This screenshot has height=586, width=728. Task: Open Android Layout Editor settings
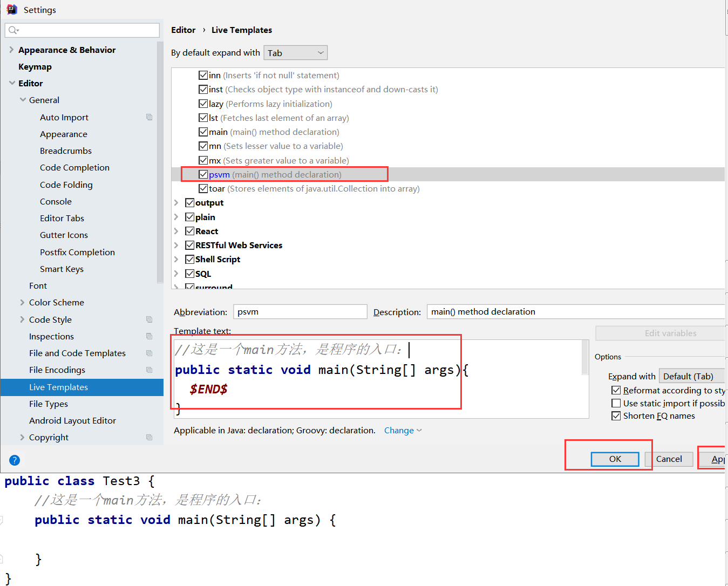click(72, 420)
